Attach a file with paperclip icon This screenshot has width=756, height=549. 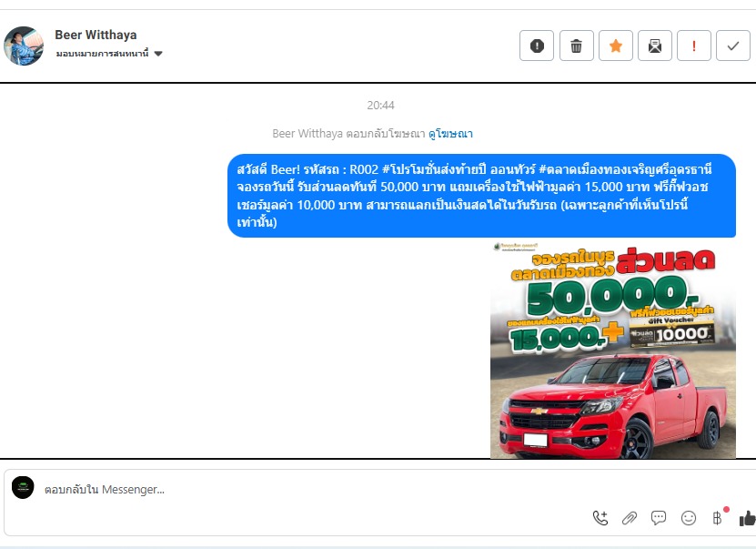point(630,518)
